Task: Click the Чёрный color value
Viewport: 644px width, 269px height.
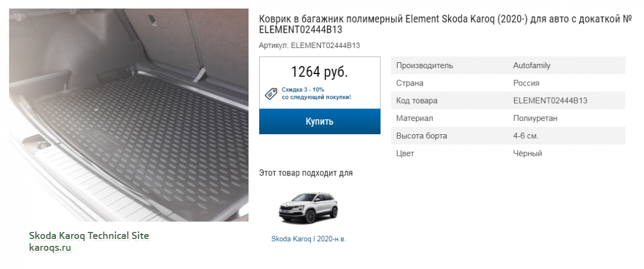Action: (x=528, y=154)
